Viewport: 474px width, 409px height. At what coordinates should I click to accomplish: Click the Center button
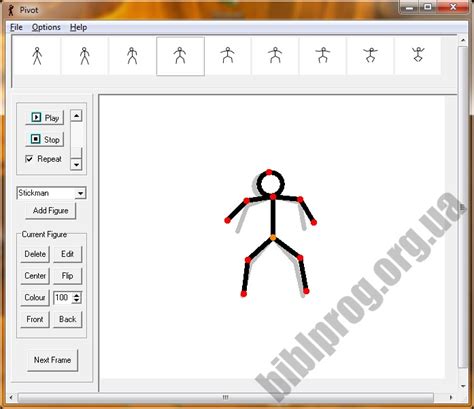coord(35,276)
